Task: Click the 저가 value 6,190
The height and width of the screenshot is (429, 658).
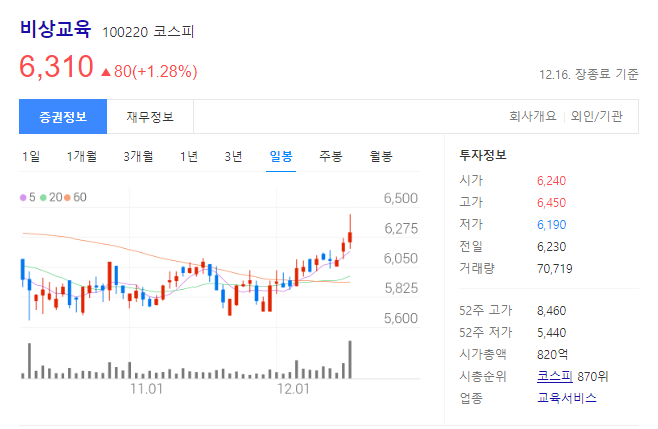Action: [551, 225]
